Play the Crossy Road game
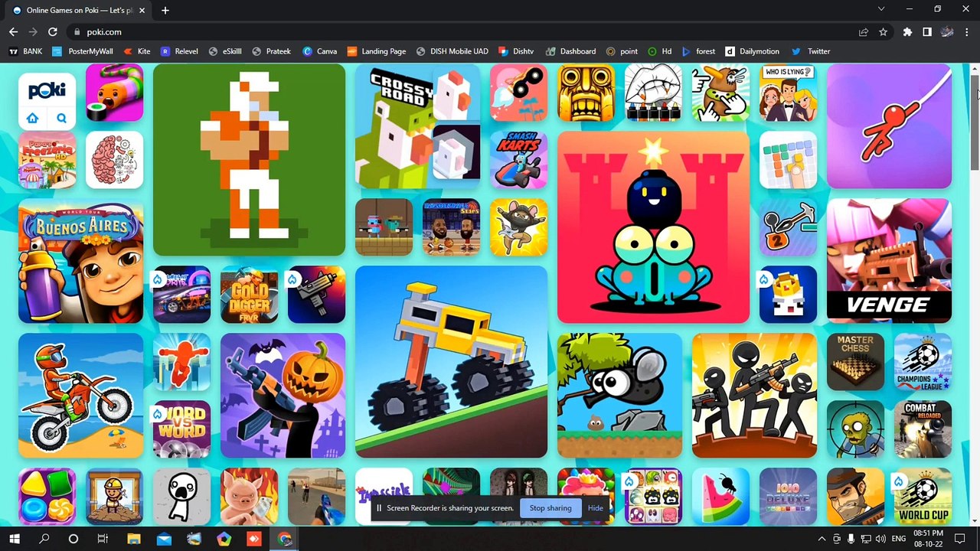980x551 pixels. click(417, 126)
